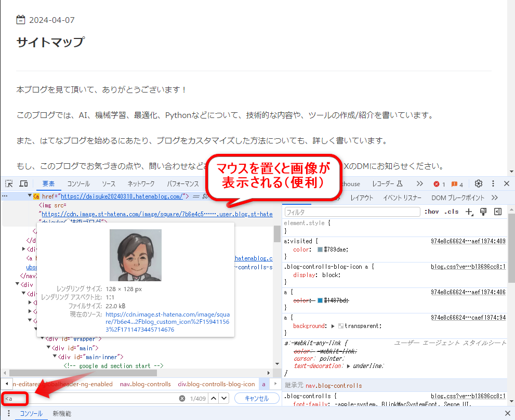This screenshot has height=420, width=515.
Task: Click the rendering emulation brush icon
Action: point(483,212)
